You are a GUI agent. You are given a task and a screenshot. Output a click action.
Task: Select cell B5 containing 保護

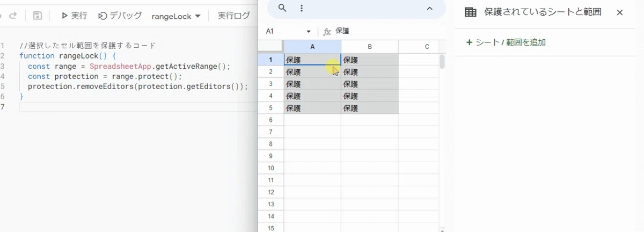pos(370,108)
